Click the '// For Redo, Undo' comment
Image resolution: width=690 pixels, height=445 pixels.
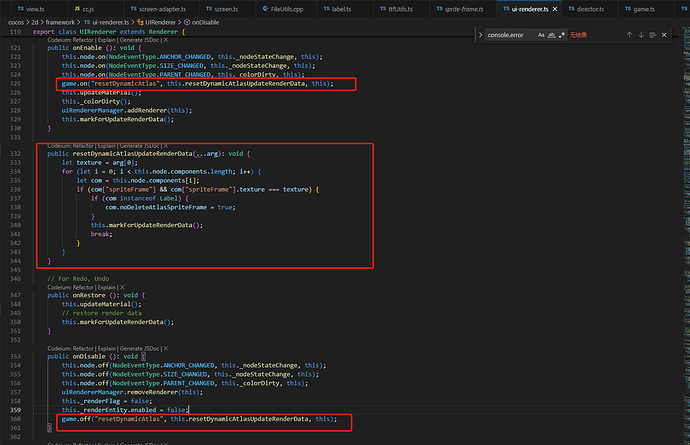coord(78,279)
